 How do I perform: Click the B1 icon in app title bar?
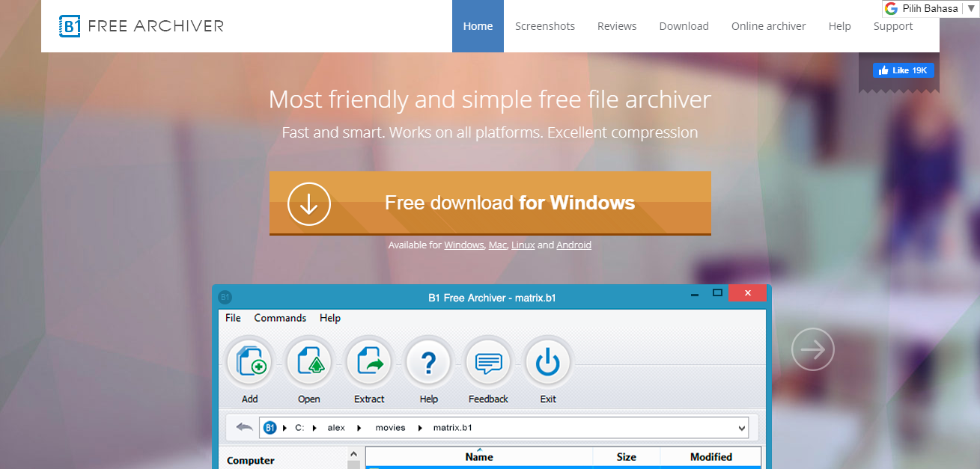(225, 297)
